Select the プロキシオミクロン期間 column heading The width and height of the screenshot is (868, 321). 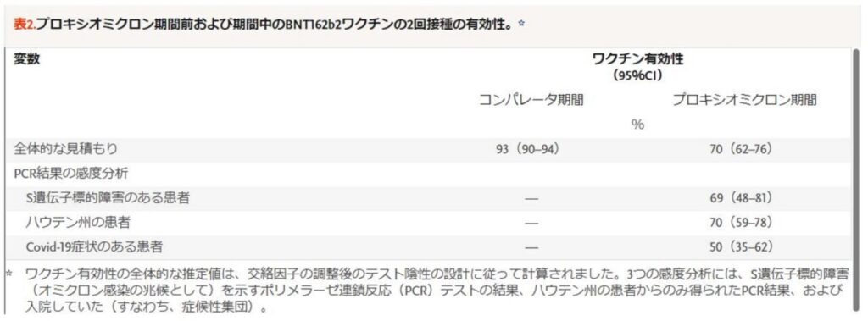744,100
